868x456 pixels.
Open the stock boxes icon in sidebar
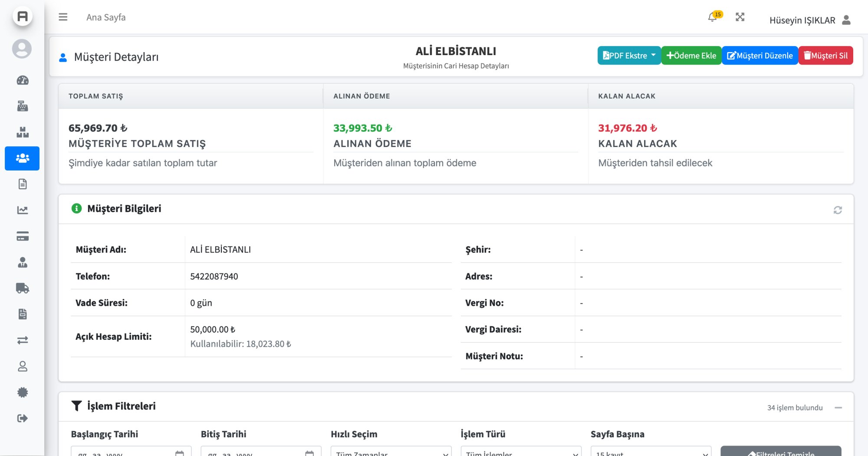tap(23, 132)
